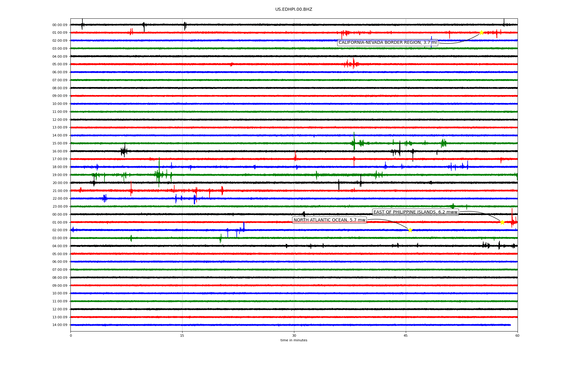This screenshot has width=588, height=368.
Task: Click the 23:00:09 trace time label
Action: tap(60, 207)
